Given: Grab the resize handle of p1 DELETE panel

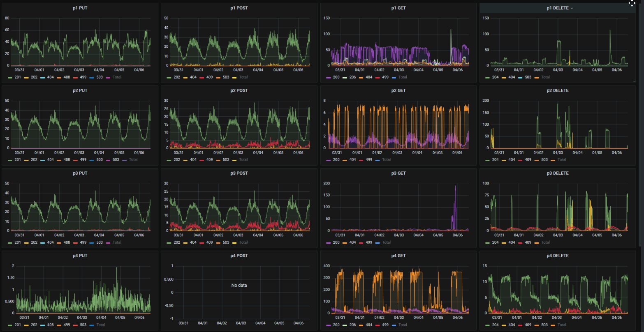Looking at the screenshot, I should point(634,81).
